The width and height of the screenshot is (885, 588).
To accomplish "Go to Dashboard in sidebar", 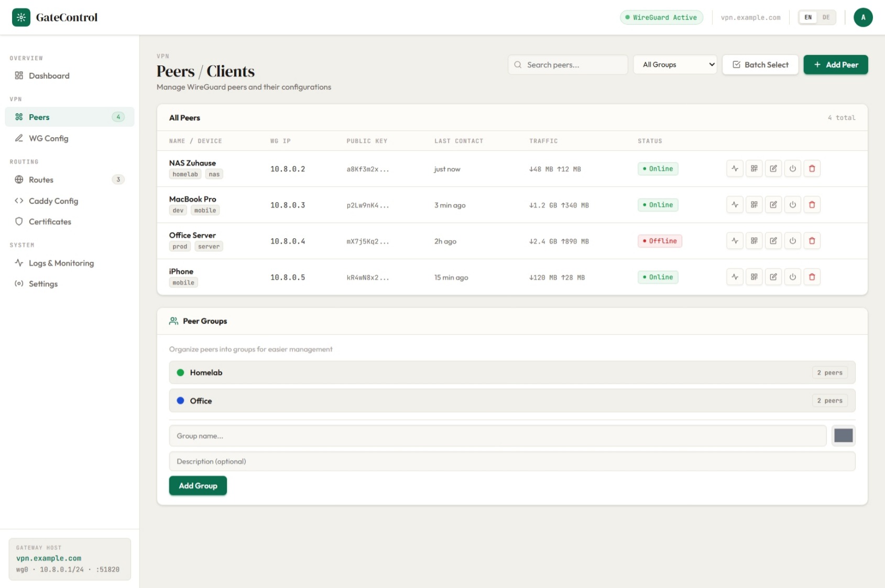I will pos(49,76).
